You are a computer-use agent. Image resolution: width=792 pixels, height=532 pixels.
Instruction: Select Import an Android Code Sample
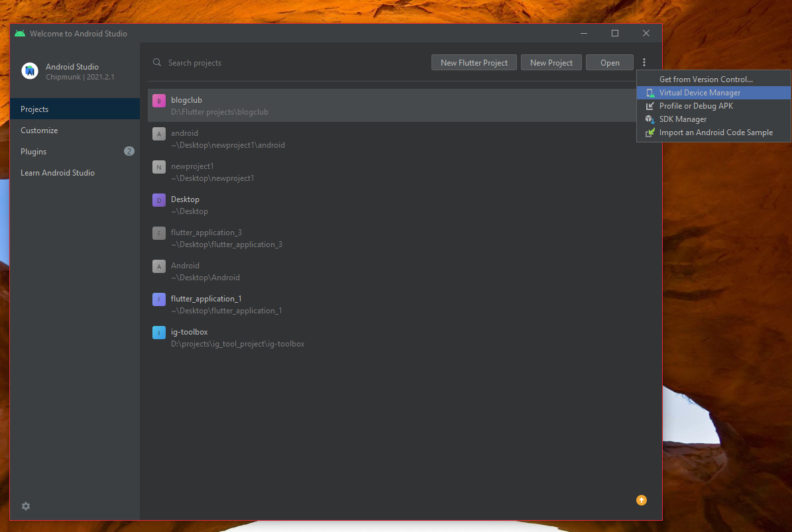714,133
